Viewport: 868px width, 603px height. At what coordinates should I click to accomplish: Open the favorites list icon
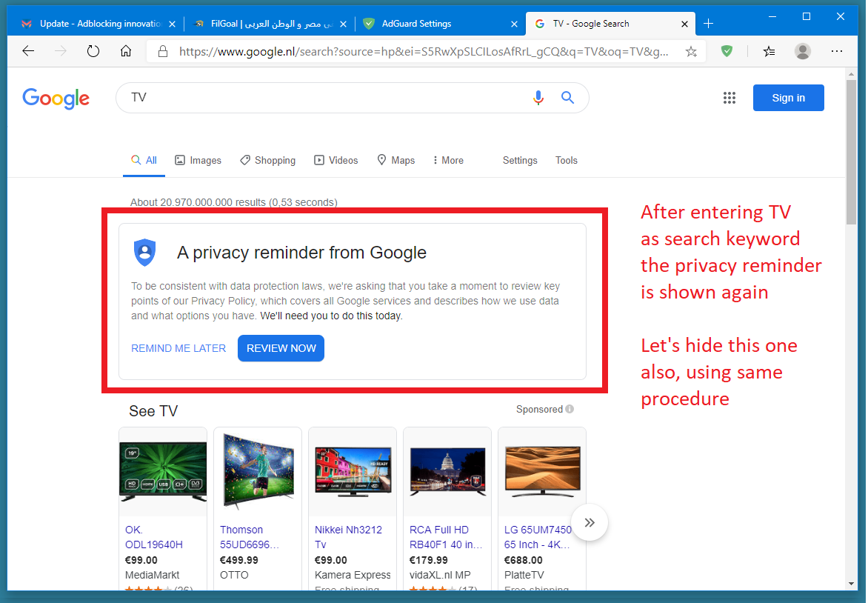coord(769,52)
